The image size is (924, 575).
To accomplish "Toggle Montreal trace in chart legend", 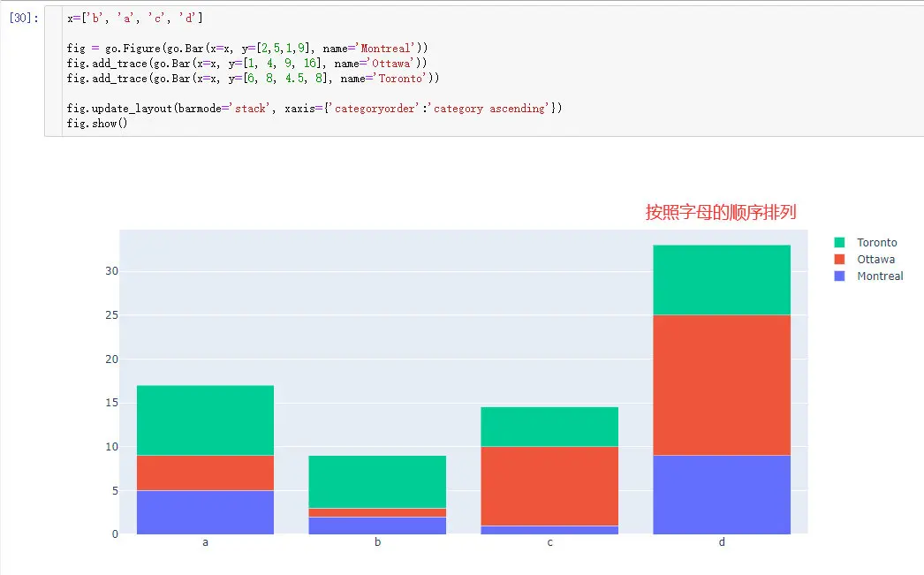I will [868, 276].
